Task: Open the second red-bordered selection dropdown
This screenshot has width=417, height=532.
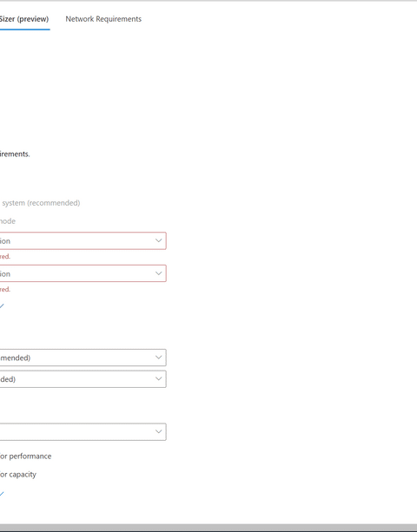Action: click(x=83, y=273)
